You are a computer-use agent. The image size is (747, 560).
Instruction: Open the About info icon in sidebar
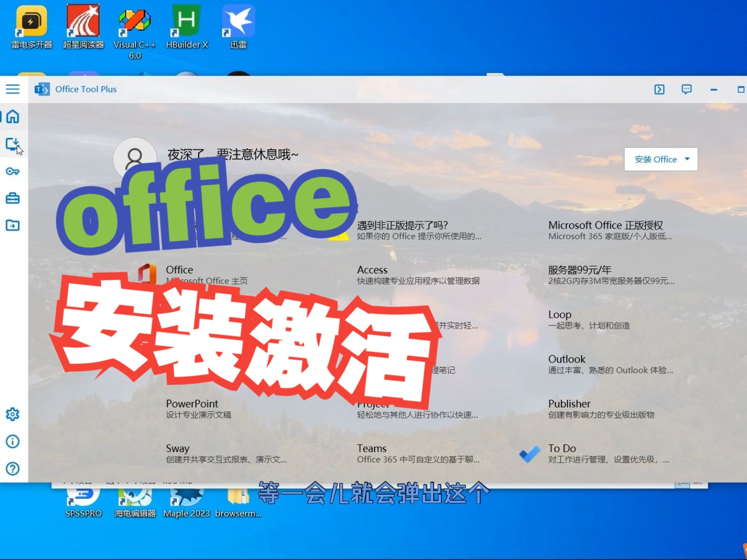[x=12, y=441]
